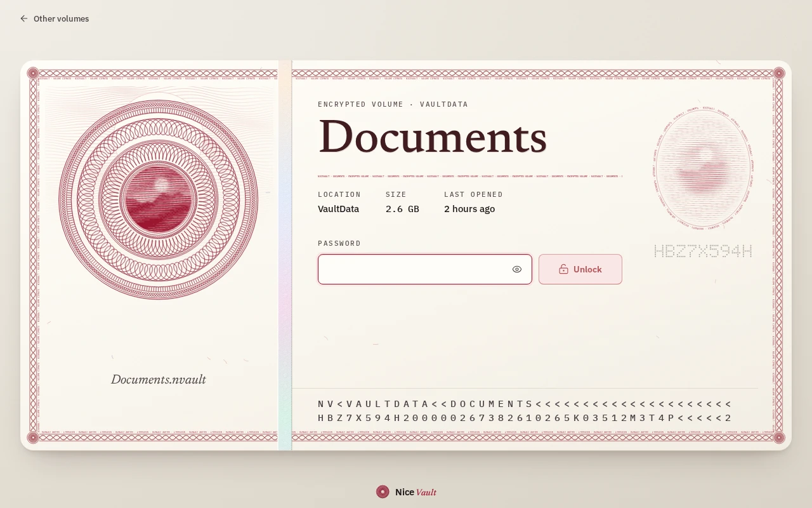Click 'ENCRYPTED VOLUME · VAULTDATA' caption
Image resolution: width=812 pixels, height=508 pixels.
(393, 104)
